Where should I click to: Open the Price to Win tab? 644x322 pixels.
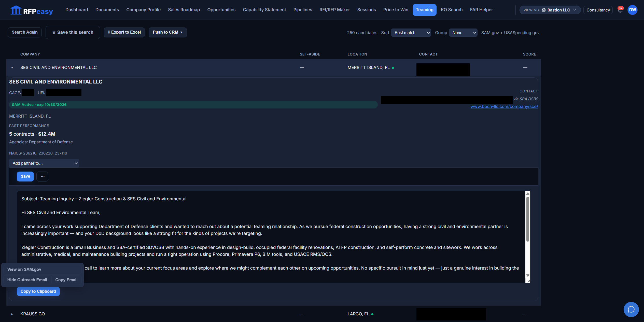396,10
